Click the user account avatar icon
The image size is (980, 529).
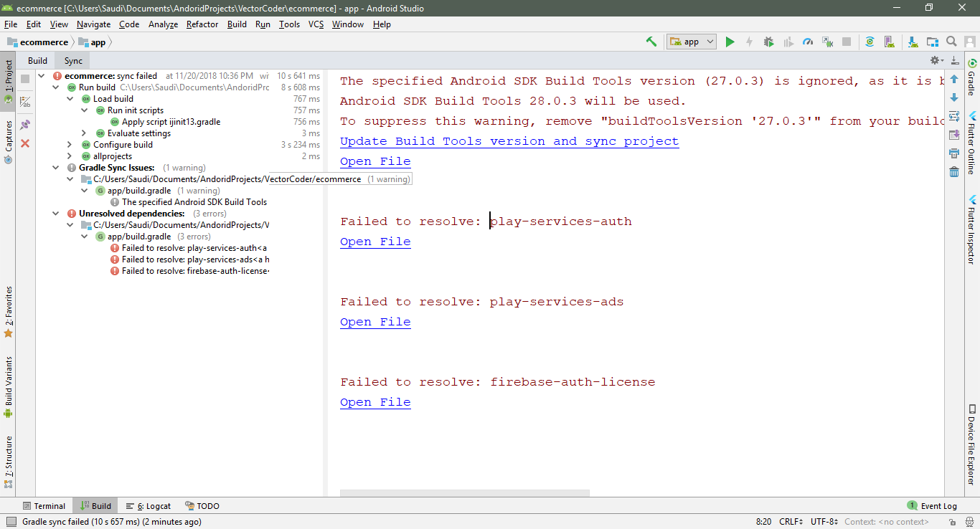(970, 42)
